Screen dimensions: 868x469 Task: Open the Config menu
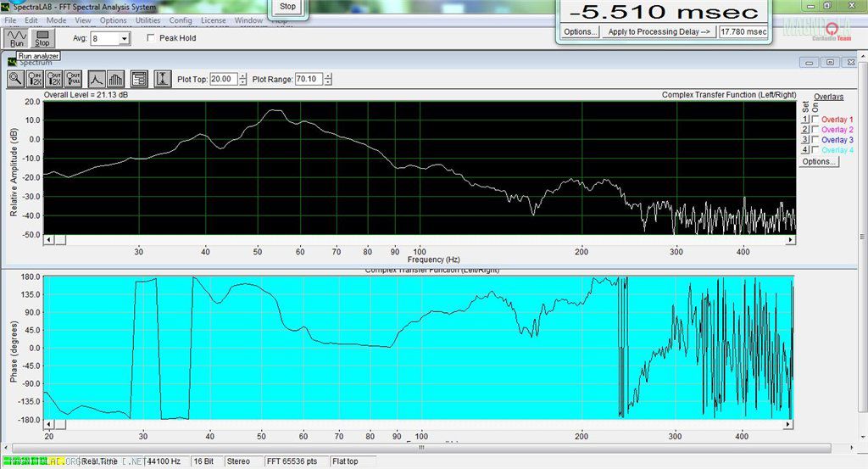[181, 20]
